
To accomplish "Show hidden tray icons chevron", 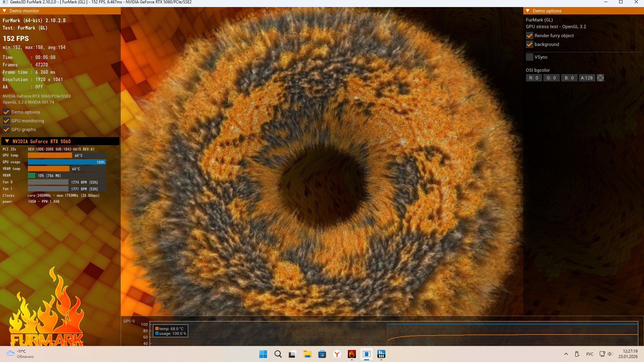I will (x=566, y=354).
